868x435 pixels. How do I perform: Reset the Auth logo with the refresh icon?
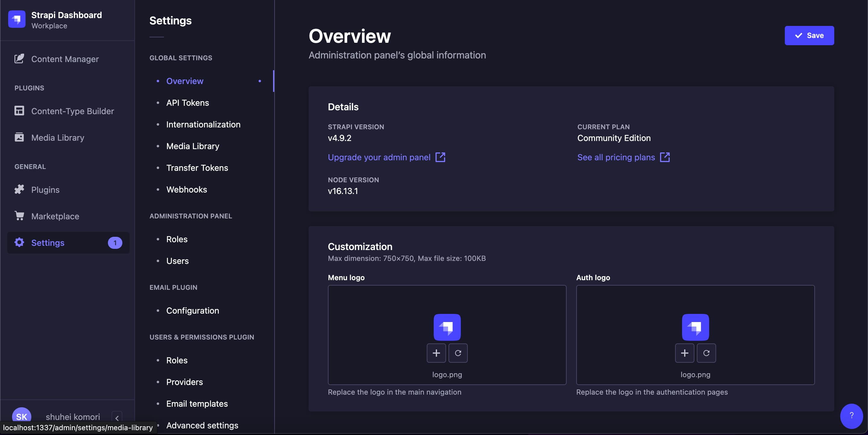point(706,353)
